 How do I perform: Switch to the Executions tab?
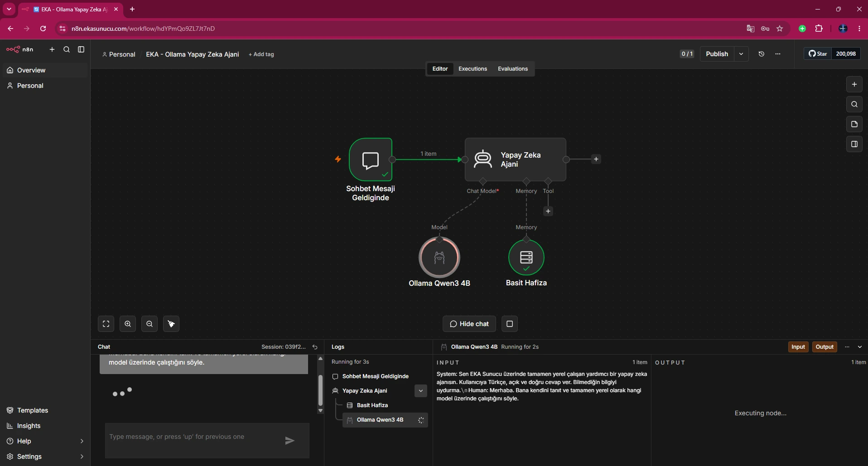[x=473, y=69]
